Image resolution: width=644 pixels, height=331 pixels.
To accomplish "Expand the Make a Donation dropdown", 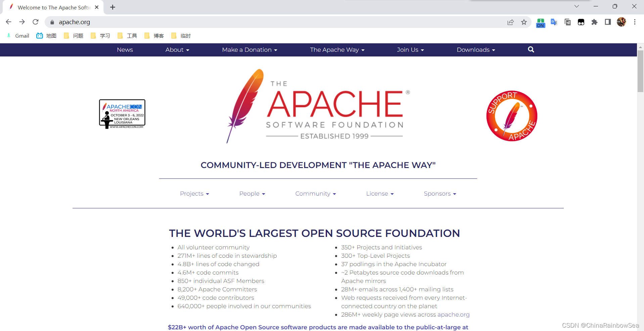I will pyautogui.click(x=249, y=50).
